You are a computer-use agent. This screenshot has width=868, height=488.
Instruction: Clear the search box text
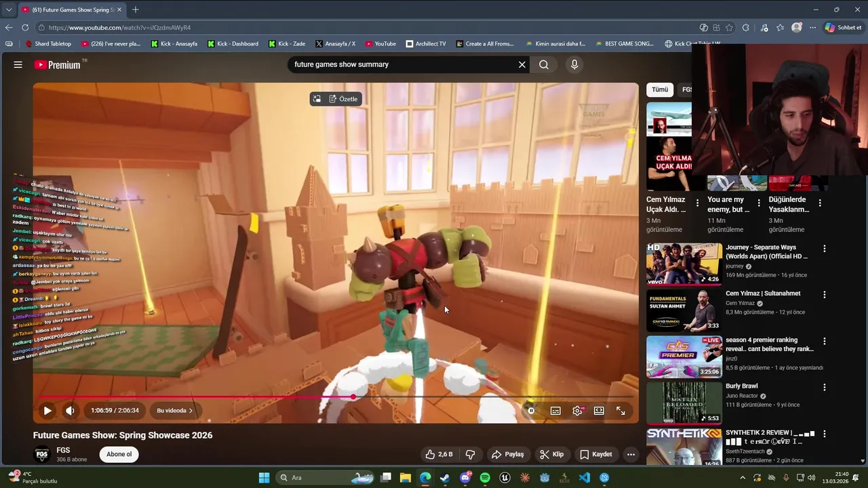(522, 64)
